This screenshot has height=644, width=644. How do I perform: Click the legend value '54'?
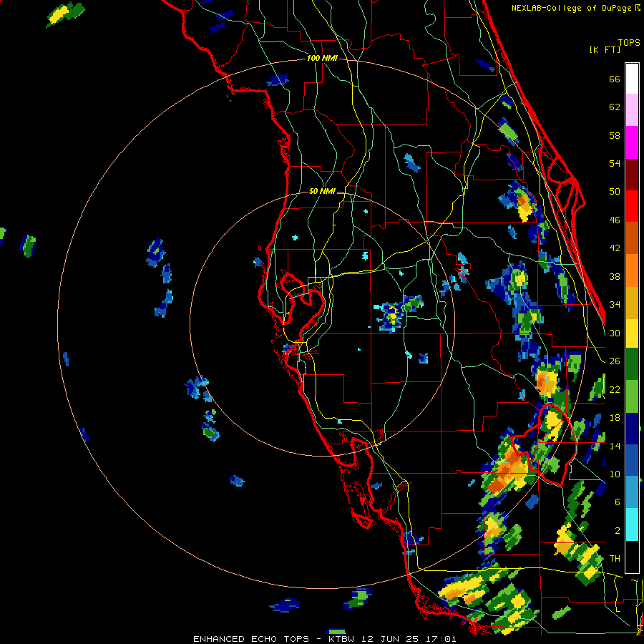coord(615,163)
